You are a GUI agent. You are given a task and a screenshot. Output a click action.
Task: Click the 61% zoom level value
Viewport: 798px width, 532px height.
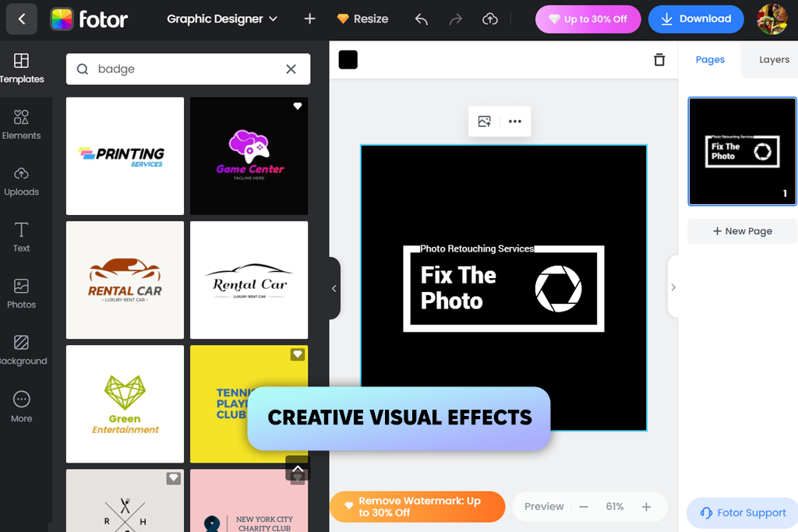[615, 506]
